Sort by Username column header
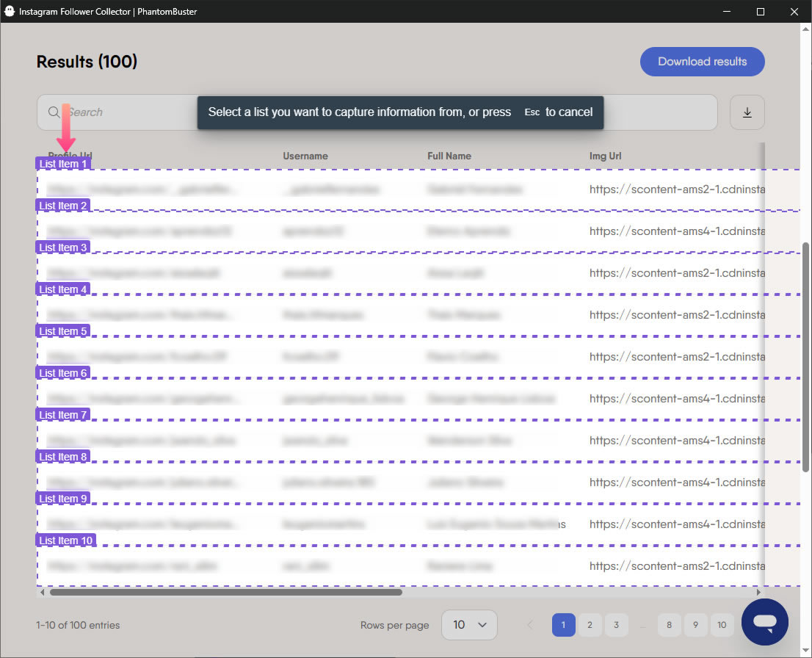812x658 pixels. (305, 156)
